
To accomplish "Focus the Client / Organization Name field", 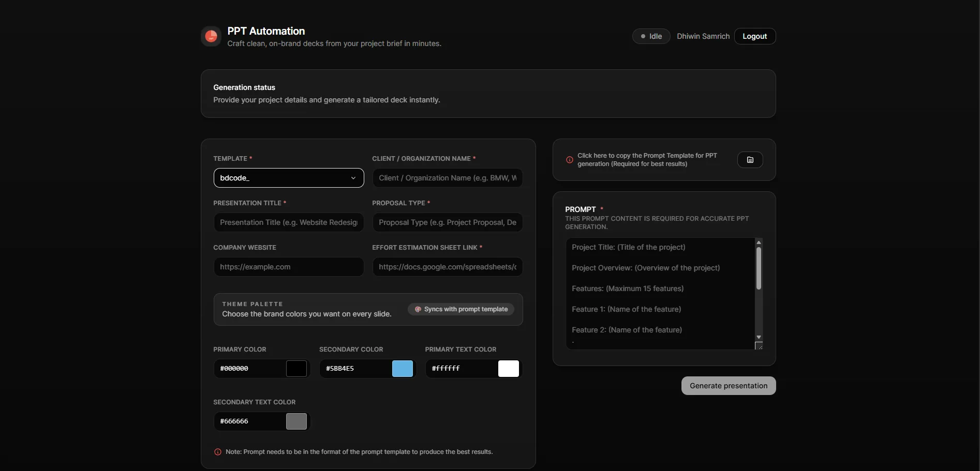I will 448,178.
